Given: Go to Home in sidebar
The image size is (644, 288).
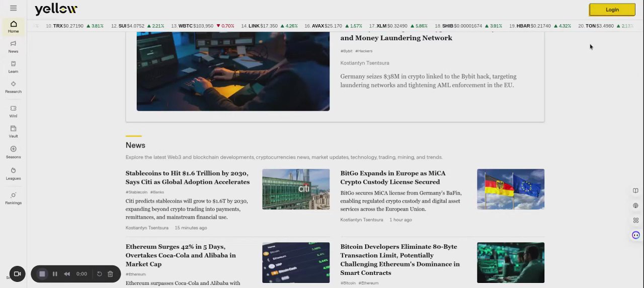Looking at the screenshot, I should click(13, 27).
